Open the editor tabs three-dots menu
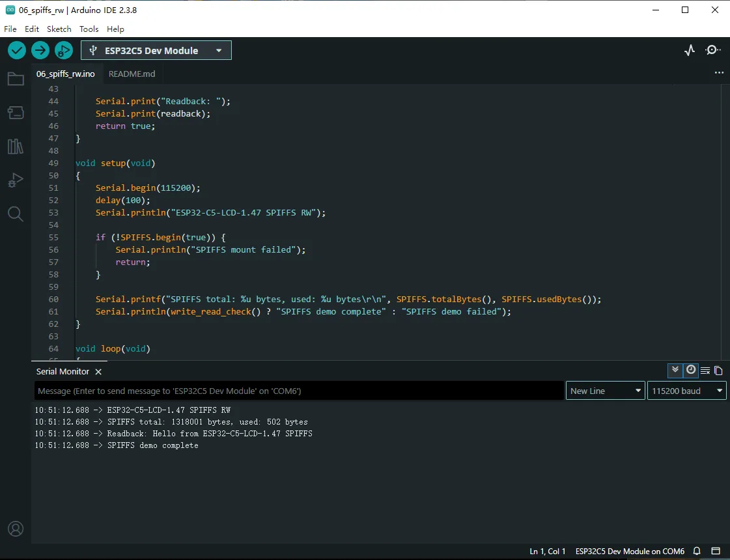730x560 pixels. (x=720, y=73)
